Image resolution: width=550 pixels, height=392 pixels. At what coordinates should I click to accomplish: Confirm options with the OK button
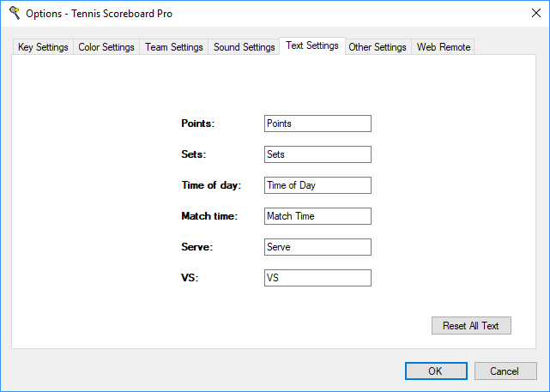click(x=436, y=371)
